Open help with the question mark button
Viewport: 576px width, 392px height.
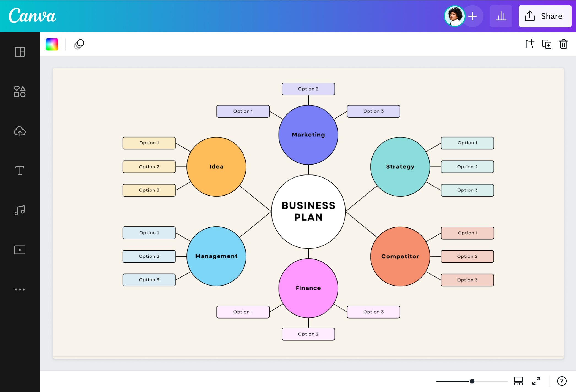click(562, 381)
